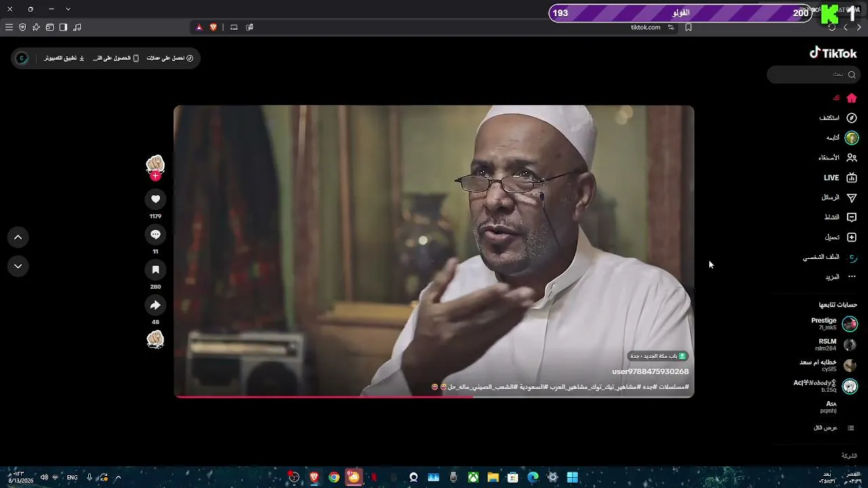Click the right-pointing browser navigation arrow

pyautogui.click(x=859, y=27)
